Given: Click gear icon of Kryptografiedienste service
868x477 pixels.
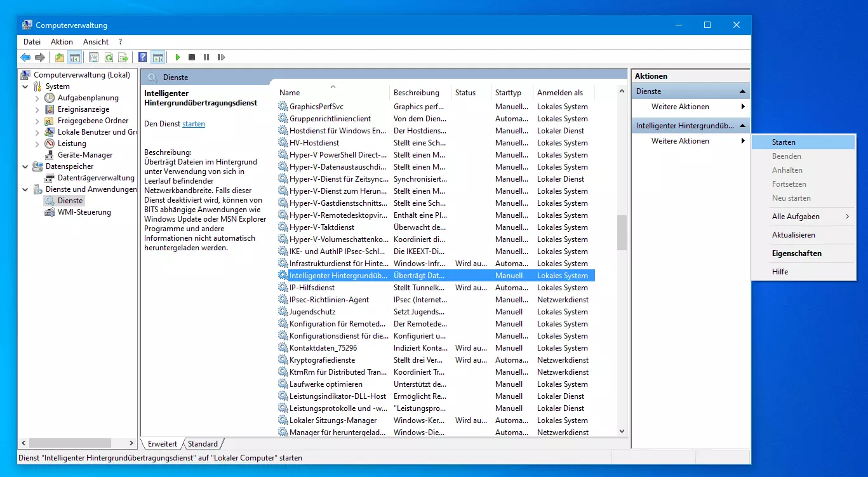Looking at the screenshot, I should click(283, 360).
